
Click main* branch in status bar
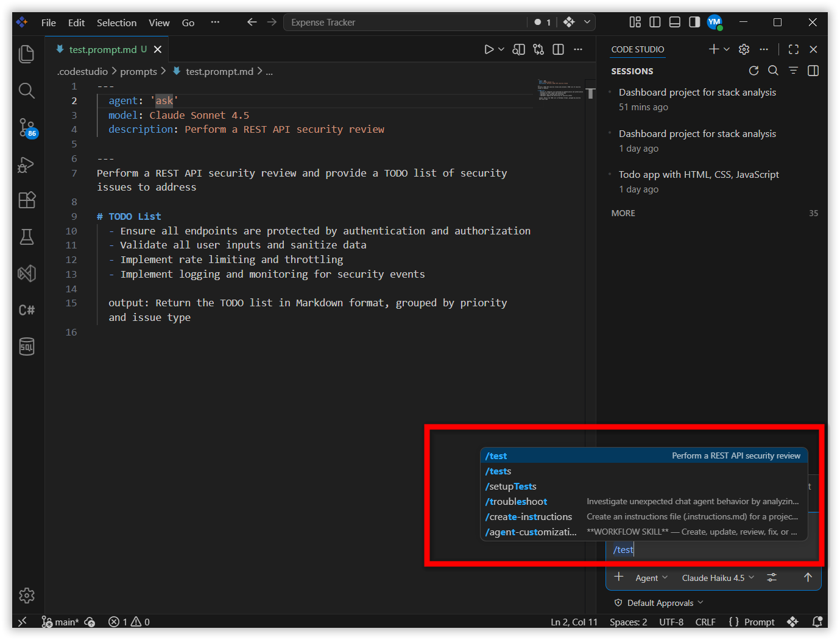[60, 622]
